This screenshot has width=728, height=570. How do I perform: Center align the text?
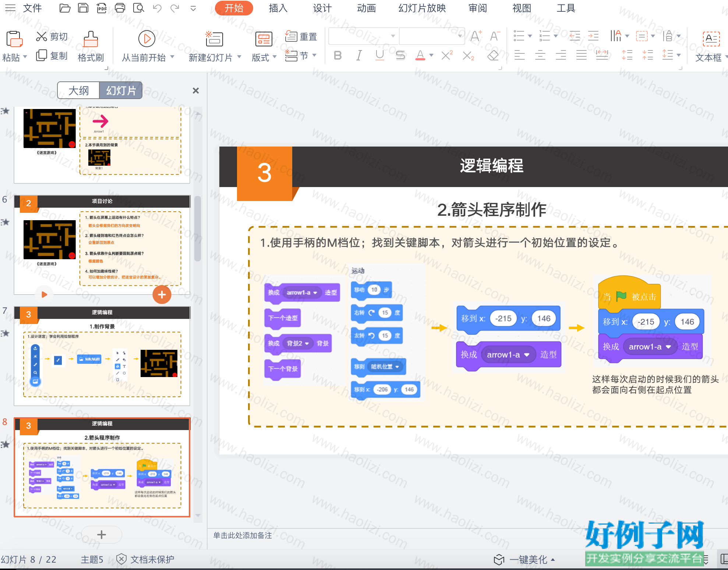click(540, 56)
